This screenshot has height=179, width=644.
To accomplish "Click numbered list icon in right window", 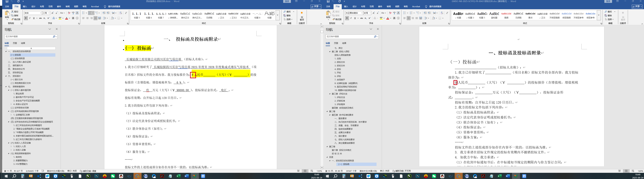I will click(x=411, y=13).
